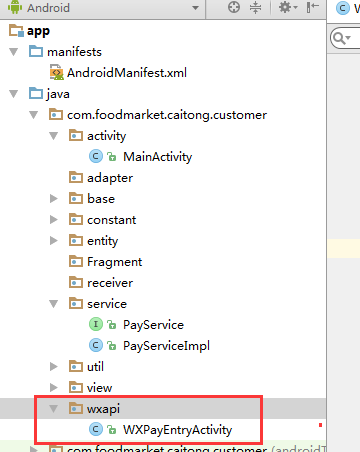Click the search field magnifier dropdown
This screenshot has width=360, height=452.
tap(342, 38)
